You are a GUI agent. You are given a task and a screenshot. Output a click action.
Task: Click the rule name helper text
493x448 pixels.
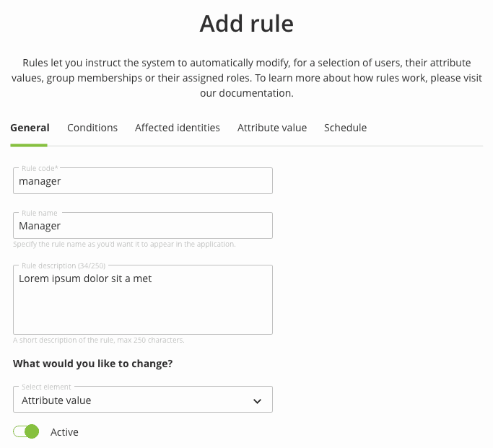[x=124, y=244]
